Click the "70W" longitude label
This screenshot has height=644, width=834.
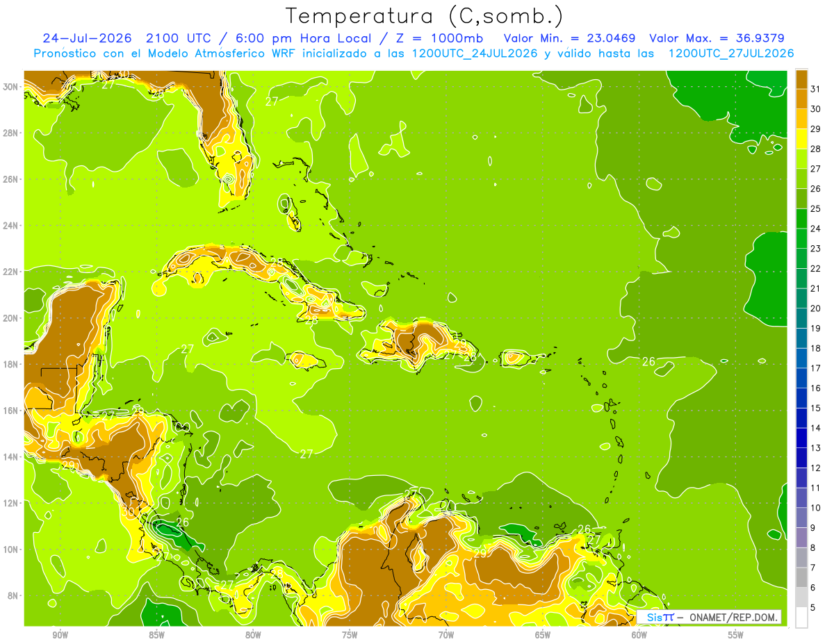[446, 635]
